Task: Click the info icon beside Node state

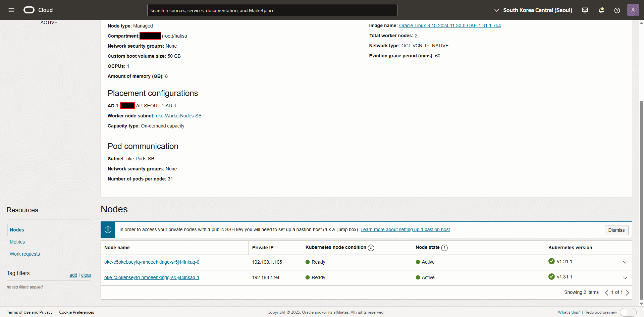Action: coord(444,248)
